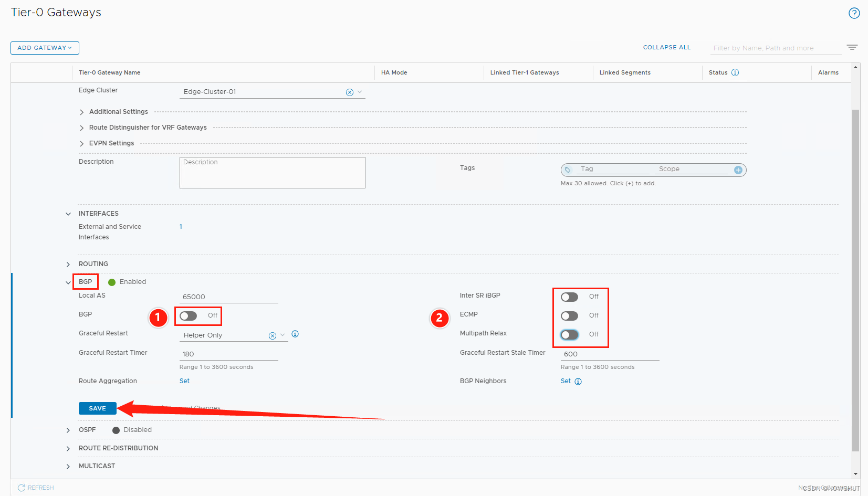Image resolution: width=868 pixels, height=496 pixels.
Task: Clear the Graceful Restart Helper Only selection
Action: pos(273,336)
